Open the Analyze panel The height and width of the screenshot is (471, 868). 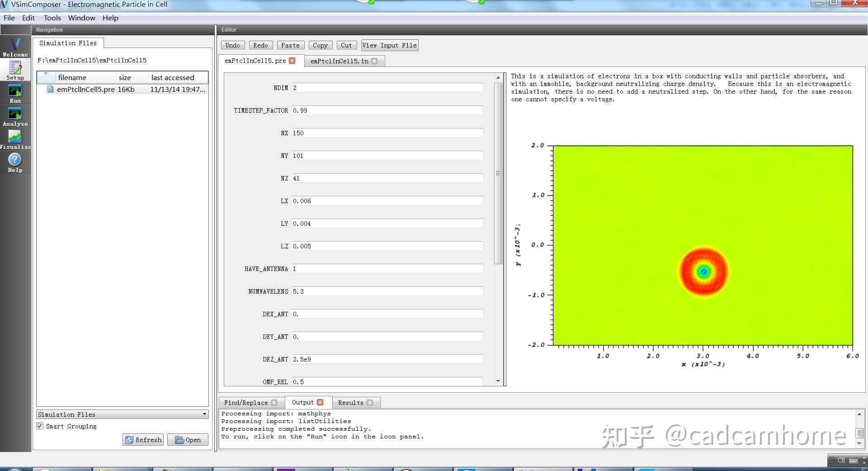(15, 116)
